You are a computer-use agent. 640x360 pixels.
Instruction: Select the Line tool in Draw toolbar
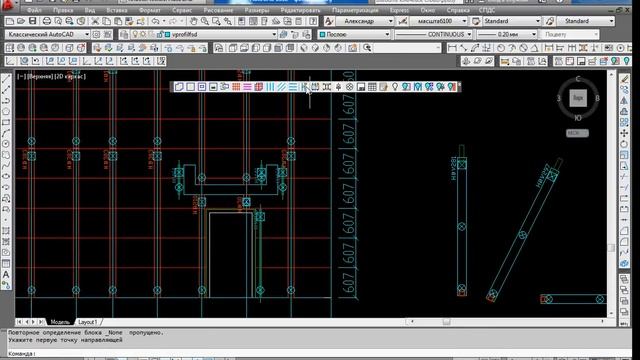click(6, 79)
